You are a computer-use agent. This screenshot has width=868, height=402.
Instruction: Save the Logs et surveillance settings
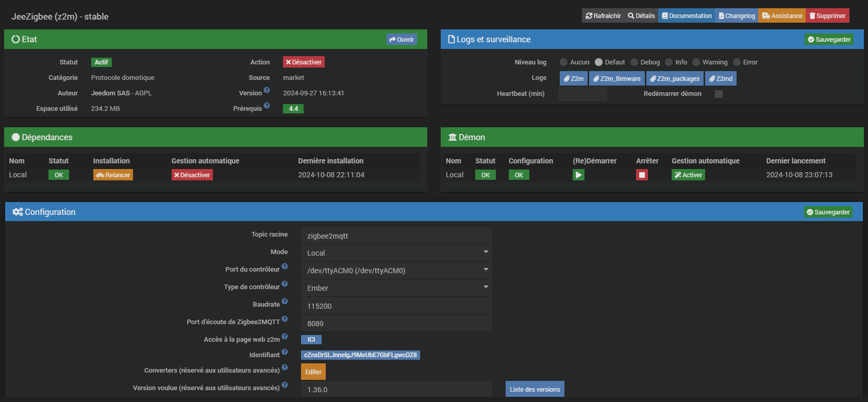pos(829,39)
